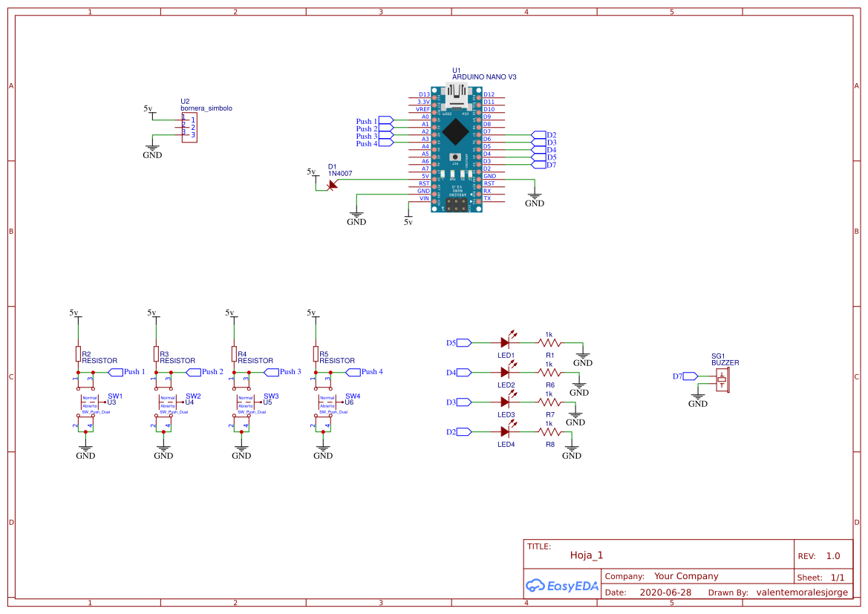Viewport: 868px width, 614px height.
Task: Select the RESISTOR symbol R2
Action: tap(78, 354)
